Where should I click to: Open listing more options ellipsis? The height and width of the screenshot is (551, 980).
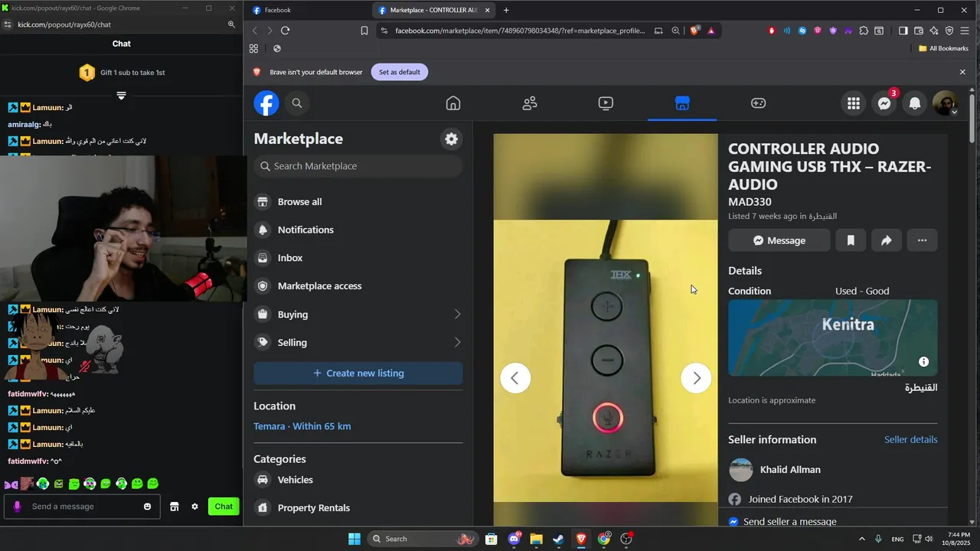(922, 240)
